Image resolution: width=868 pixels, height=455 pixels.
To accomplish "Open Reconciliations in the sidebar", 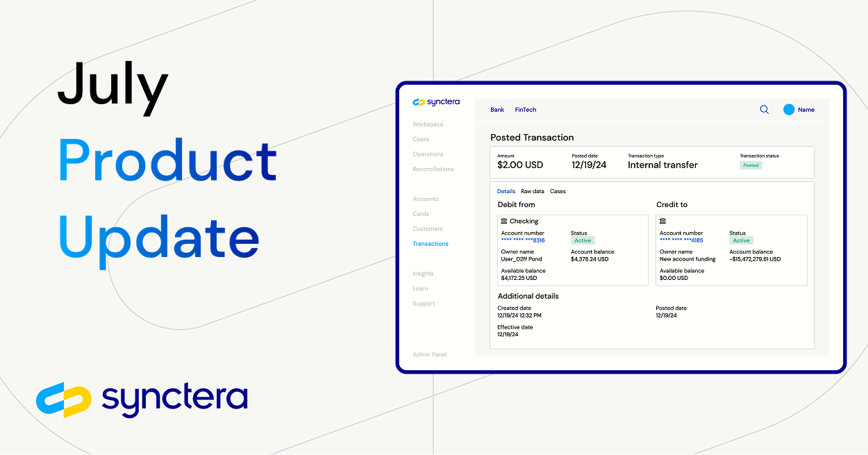I will [433, 169].
